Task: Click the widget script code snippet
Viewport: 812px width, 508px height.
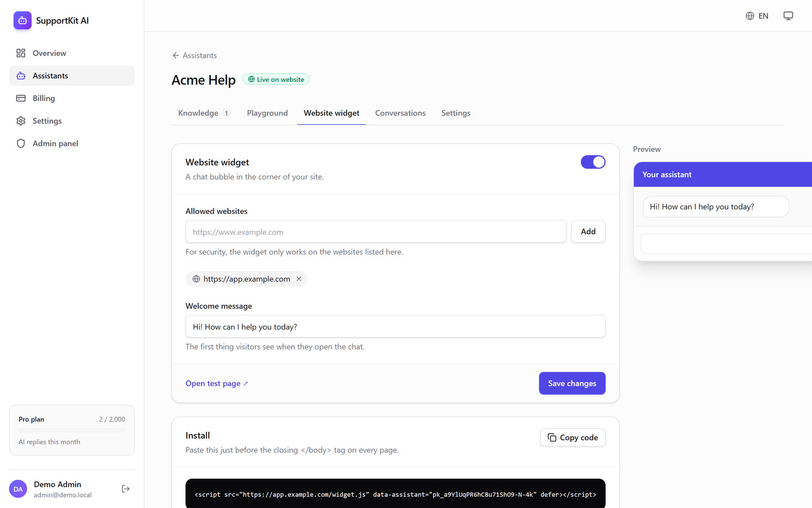Action: [395, 494]
